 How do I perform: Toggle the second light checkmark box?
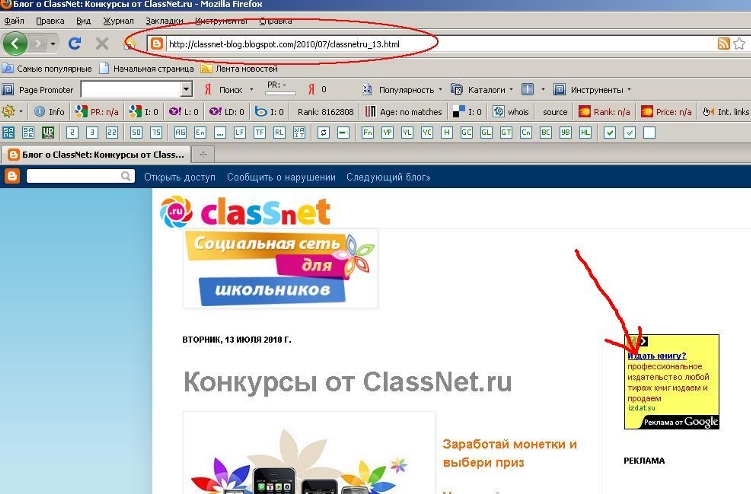[629, 132]
